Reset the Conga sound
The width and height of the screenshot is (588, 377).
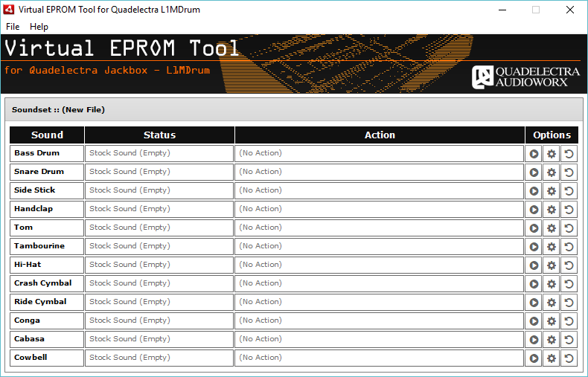click(569, 321)
